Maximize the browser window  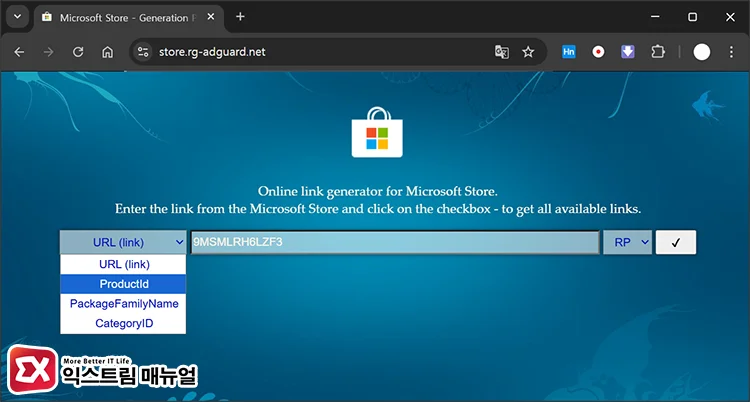pyautogui.click(x=693, y=17)
